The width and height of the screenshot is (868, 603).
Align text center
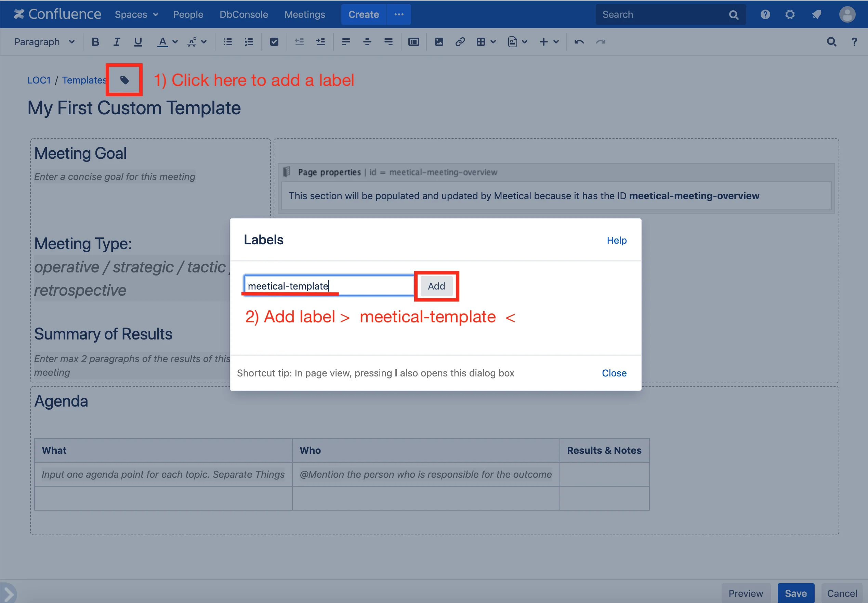pos(367,42)
